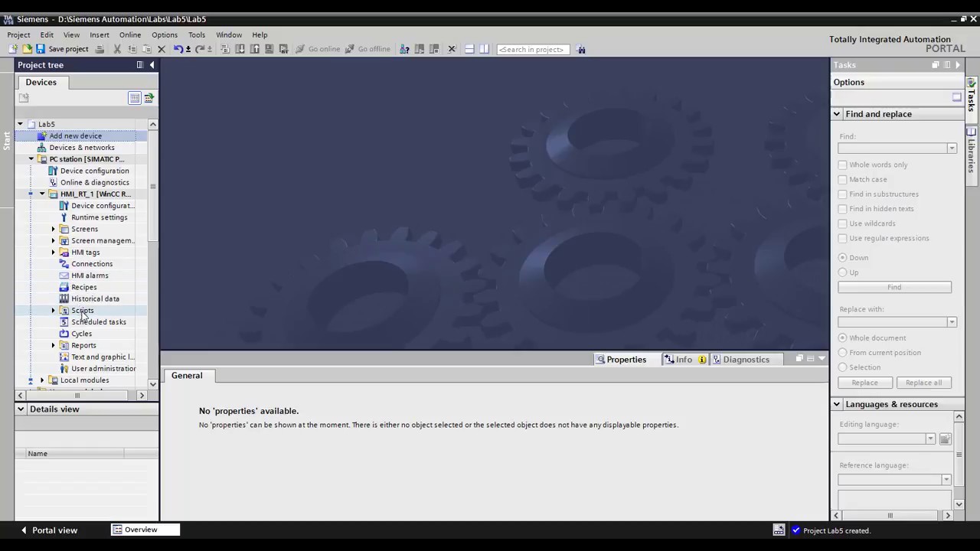980x551 pixels.
Task: Click the Redo arrow icon
Action: coord(201,49)
